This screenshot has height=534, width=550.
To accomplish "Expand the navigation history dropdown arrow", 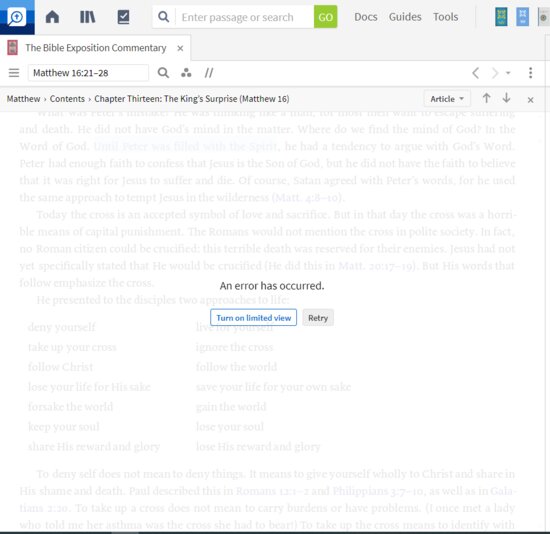I will [508, 73].
